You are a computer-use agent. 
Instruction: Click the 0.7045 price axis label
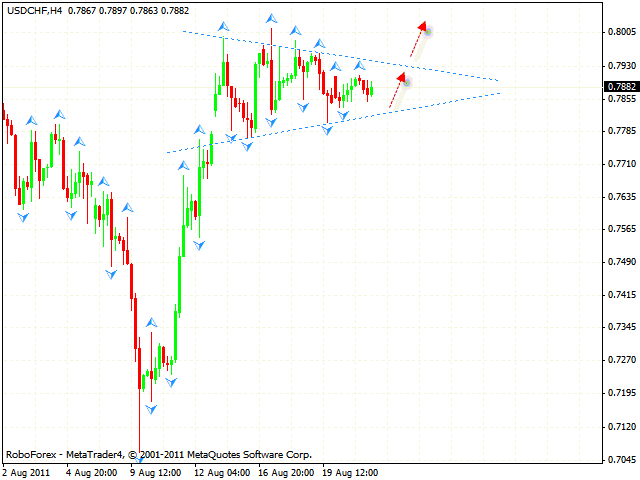pos(621,461)
